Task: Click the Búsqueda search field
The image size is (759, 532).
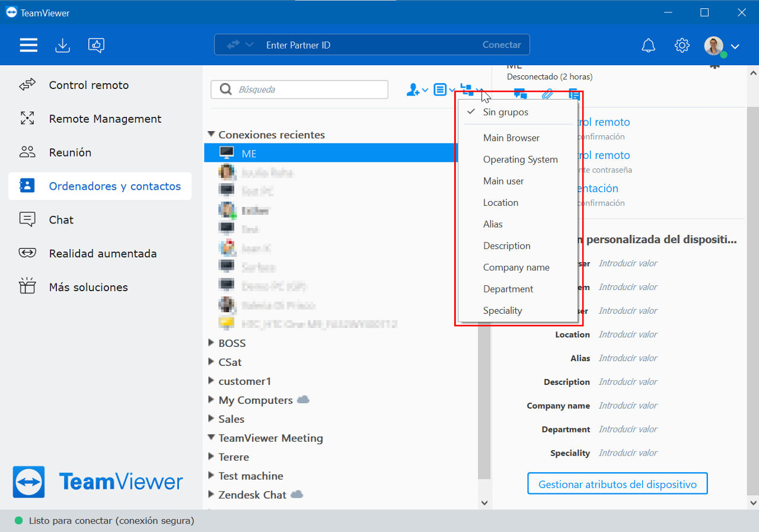Action: (x=299, y=90)
